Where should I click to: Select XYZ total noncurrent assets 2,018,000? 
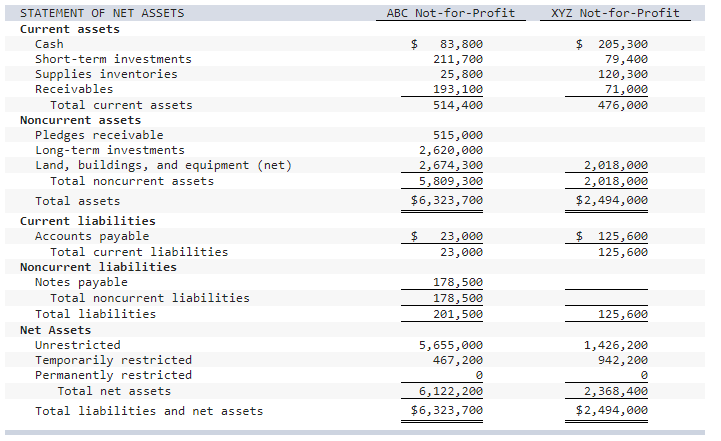pyautogui.click(x=616, y=181)
